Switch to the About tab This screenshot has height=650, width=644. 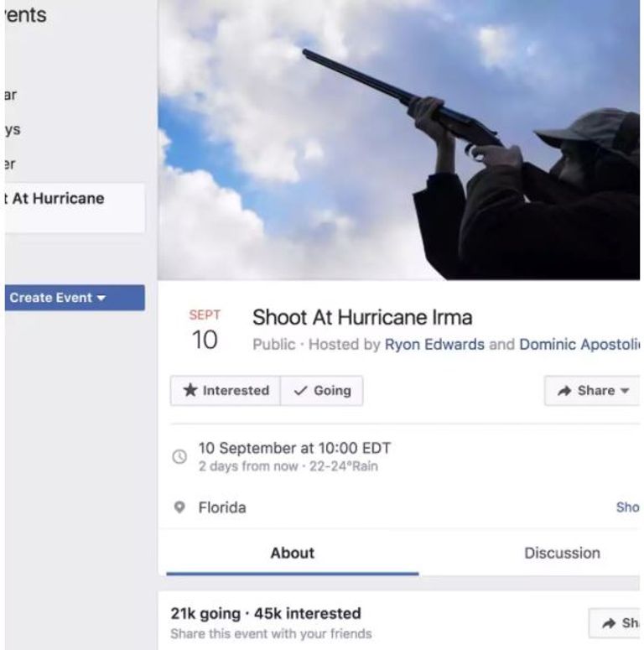[292, 553]
